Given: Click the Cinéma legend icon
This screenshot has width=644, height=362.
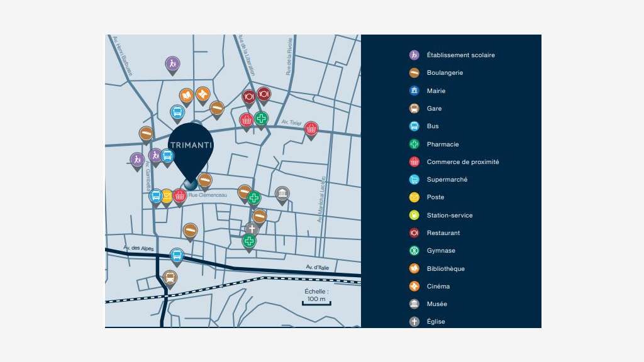Looking at the screenshot, I should pyautogui.click(x=414, y=286).
